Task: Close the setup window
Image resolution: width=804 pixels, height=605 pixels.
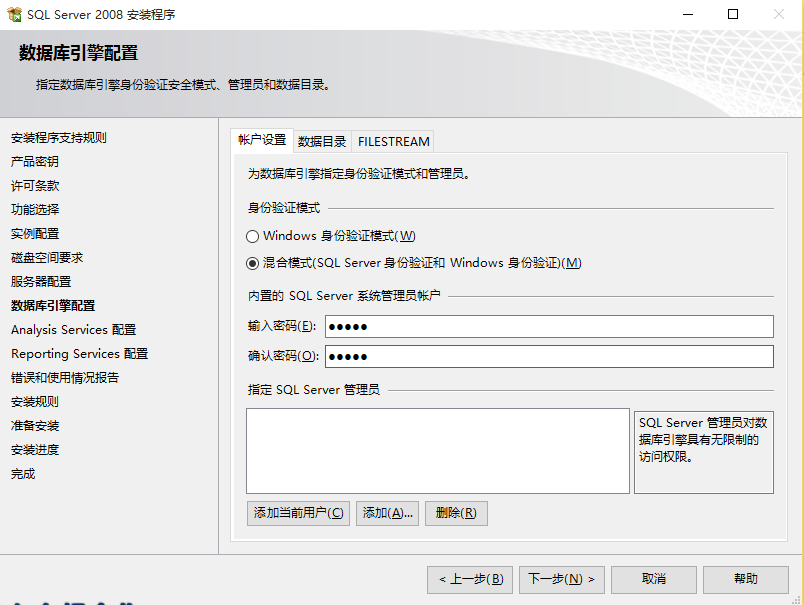Action: pyautogui.click(x=779, y=14)
